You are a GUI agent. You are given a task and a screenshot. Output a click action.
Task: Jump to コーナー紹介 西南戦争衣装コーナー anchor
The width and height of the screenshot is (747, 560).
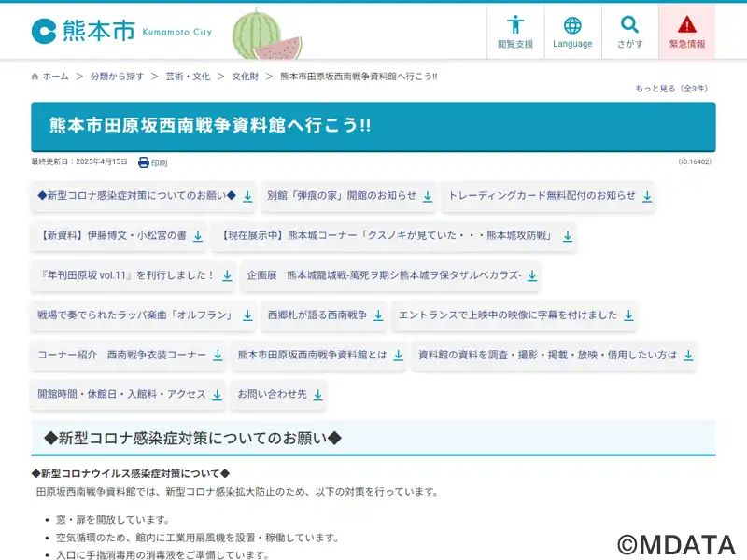(129, 356)
